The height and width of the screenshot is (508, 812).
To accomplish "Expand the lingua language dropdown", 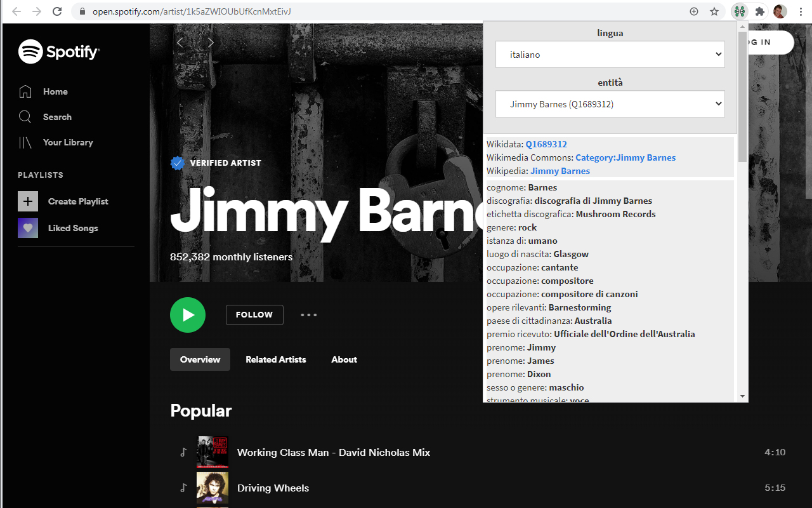I will click(610, 55).
